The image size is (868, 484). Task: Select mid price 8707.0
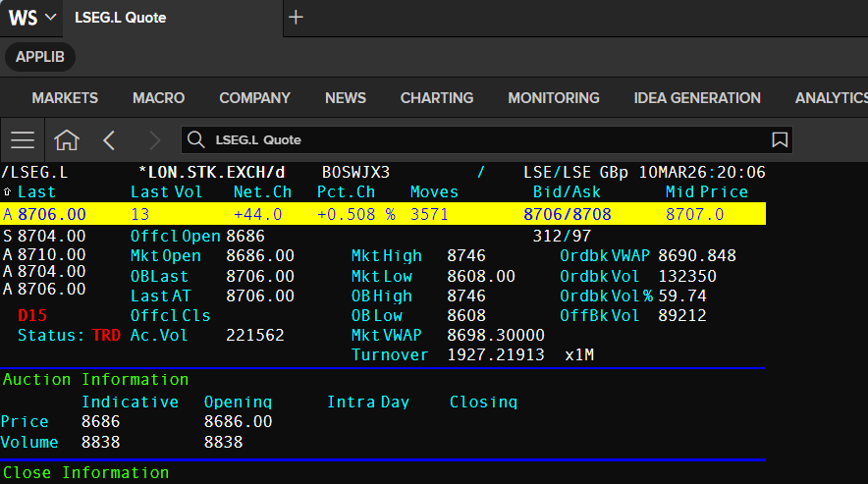pos(694,214)
